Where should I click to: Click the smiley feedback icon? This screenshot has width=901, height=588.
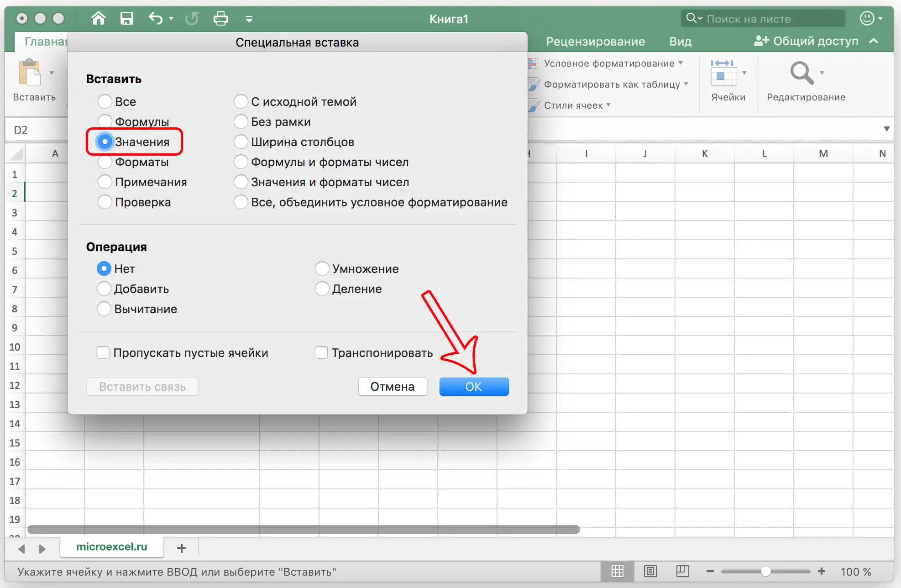click(x=867, y=18)
